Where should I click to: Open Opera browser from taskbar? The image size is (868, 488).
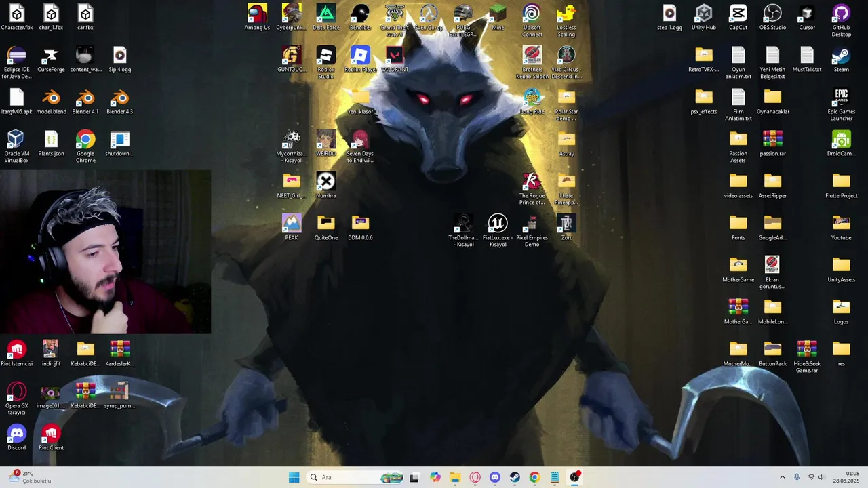475,477
